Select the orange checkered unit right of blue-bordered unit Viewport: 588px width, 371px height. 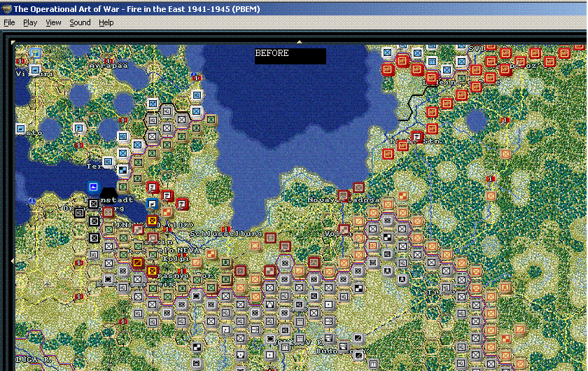click(167, 212)
